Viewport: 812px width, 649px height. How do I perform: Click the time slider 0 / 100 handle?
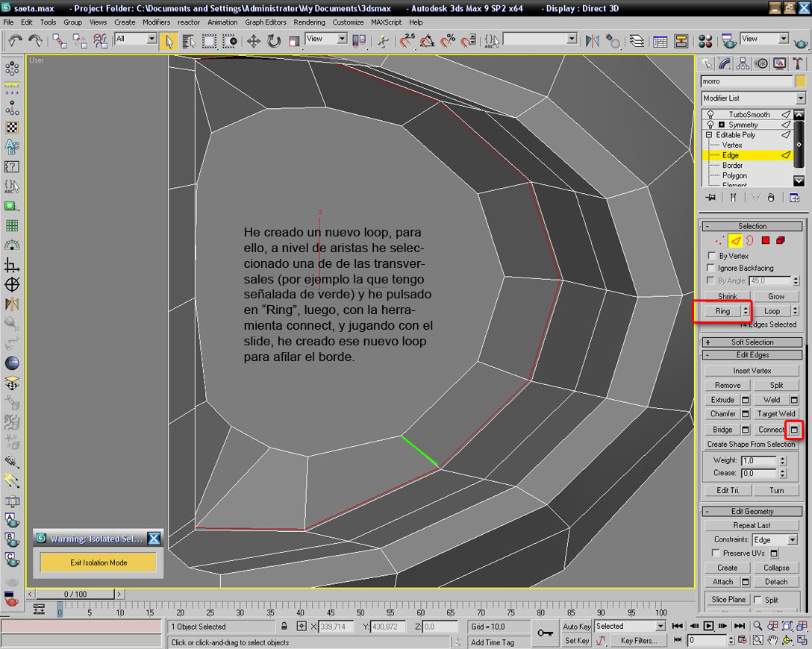coord(75,594)
